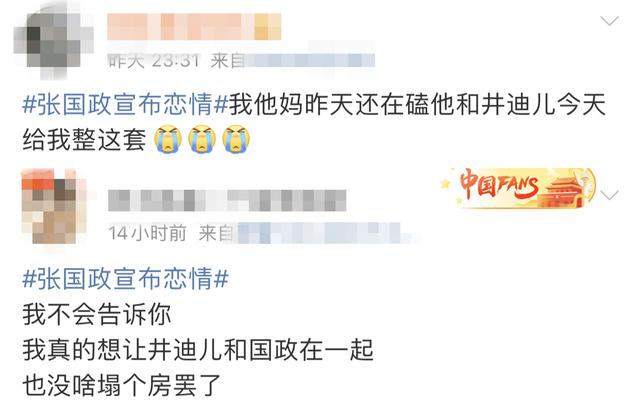This screenshot has width=640, height=413.
Task: Click the 中国FANS badge icon
Action: tap(519, 188)
